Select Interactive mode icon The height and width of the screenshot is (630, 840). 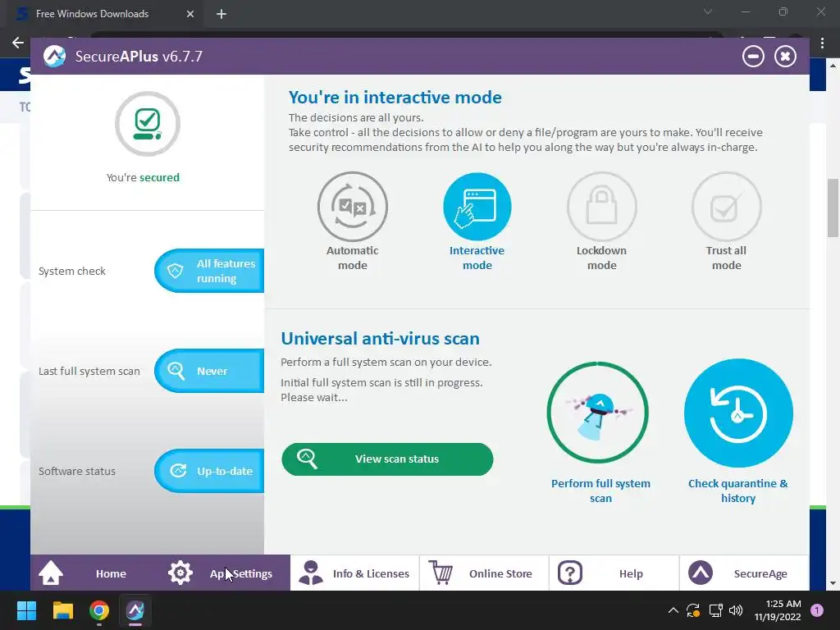[x=477, y=207]
